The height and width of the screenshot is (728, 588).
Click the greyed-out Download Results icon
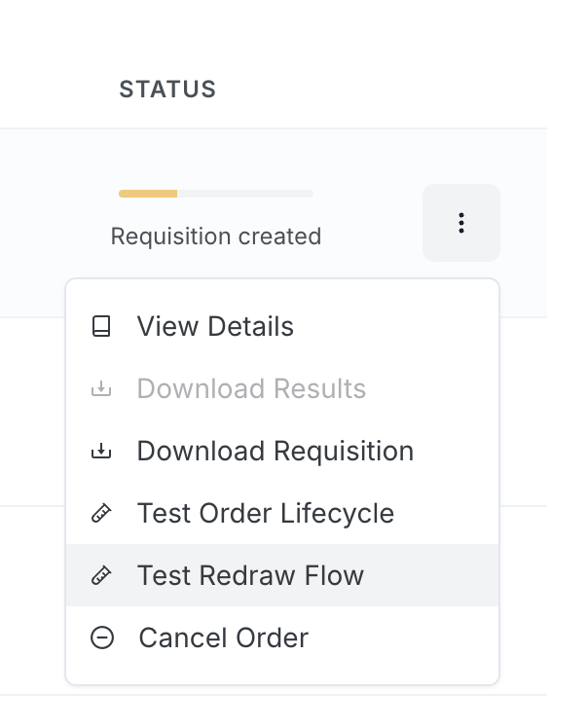click(101, 389)
